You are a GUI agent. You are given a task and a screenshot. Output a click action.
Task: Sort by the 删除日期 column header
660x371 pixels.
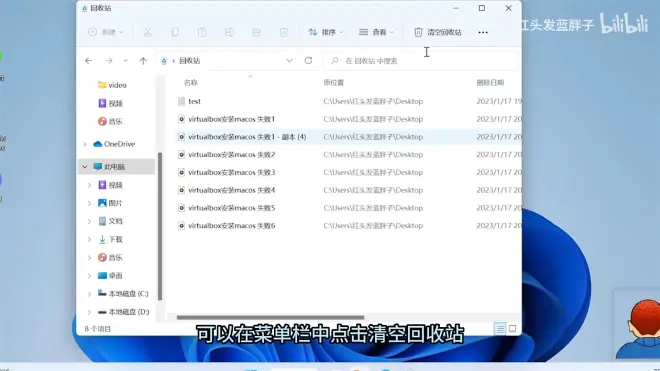coord(490,83)
